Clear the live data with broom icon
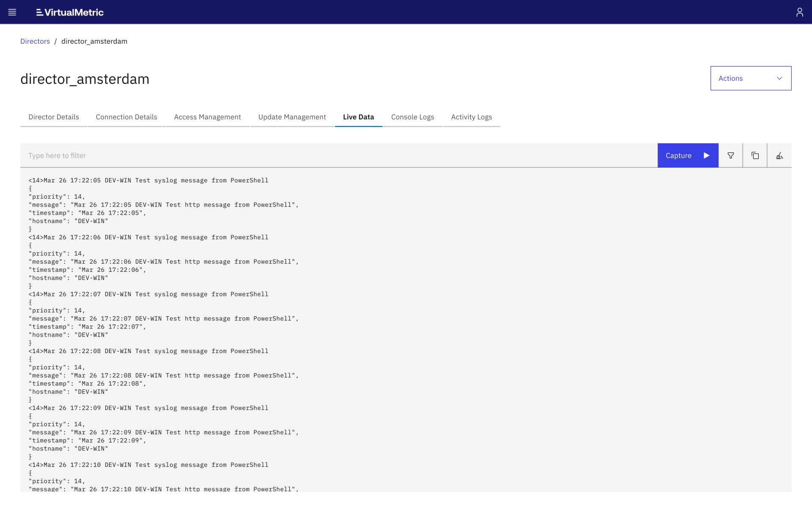812x508 pixels. pos(779,155)
